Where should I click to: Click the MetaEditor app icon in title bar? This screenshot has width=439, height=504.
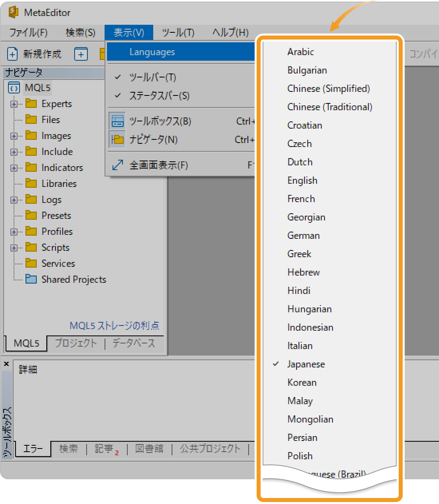point(14,12)
